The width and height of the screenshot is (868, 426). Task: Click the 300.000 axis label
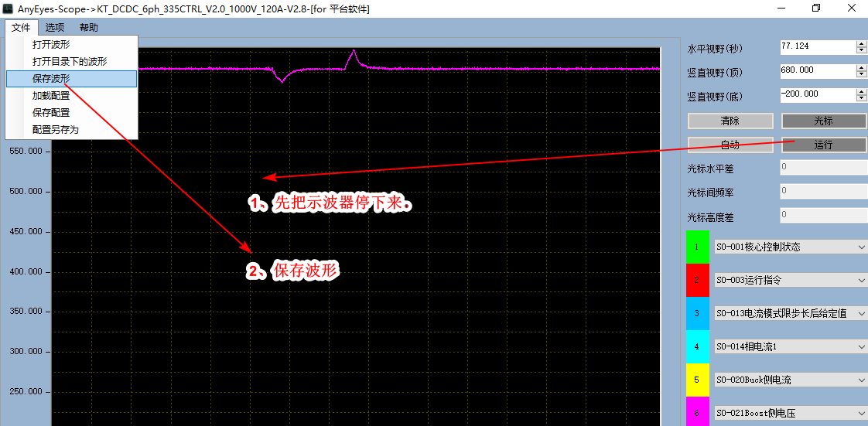tap(26, 352)
